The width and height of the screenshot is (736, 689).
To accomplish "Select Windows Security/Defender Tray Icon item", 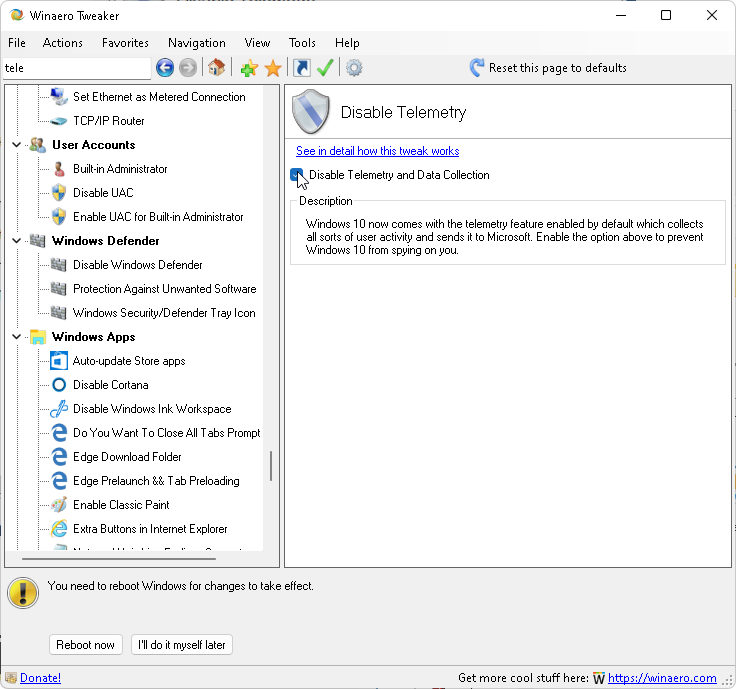I will click(164, 313).
